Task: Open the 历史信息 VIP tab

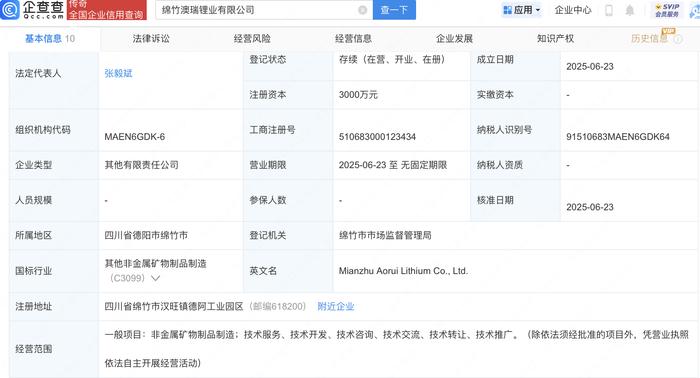Action: tap(650, 39)
